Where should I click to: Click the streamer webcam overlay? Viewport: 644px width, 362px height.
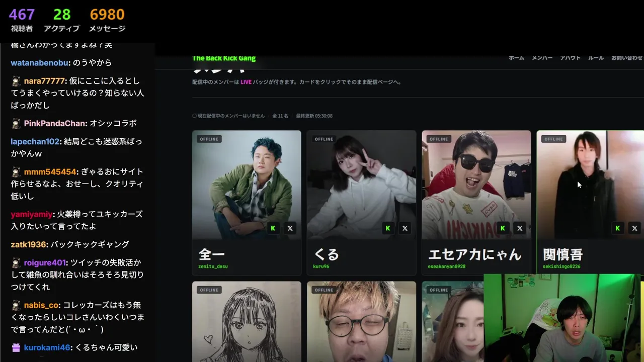click(563, 318)
